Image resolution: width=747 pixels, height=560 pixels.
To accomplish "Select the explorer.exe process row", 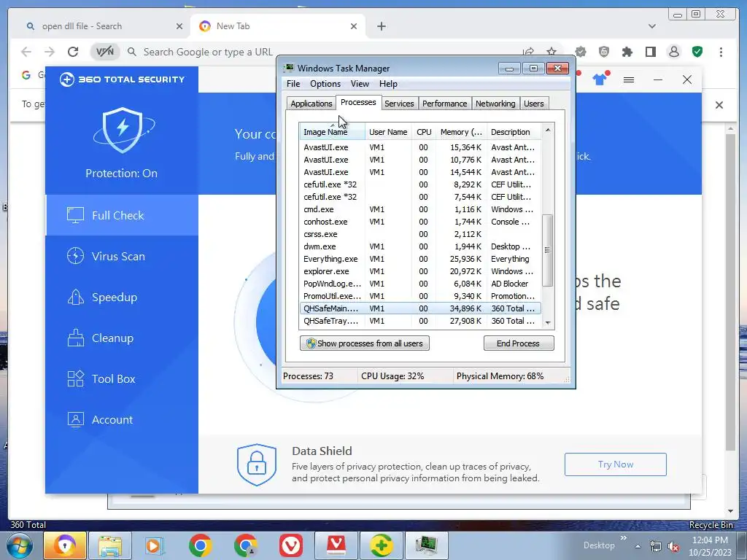I will point(420,271).
